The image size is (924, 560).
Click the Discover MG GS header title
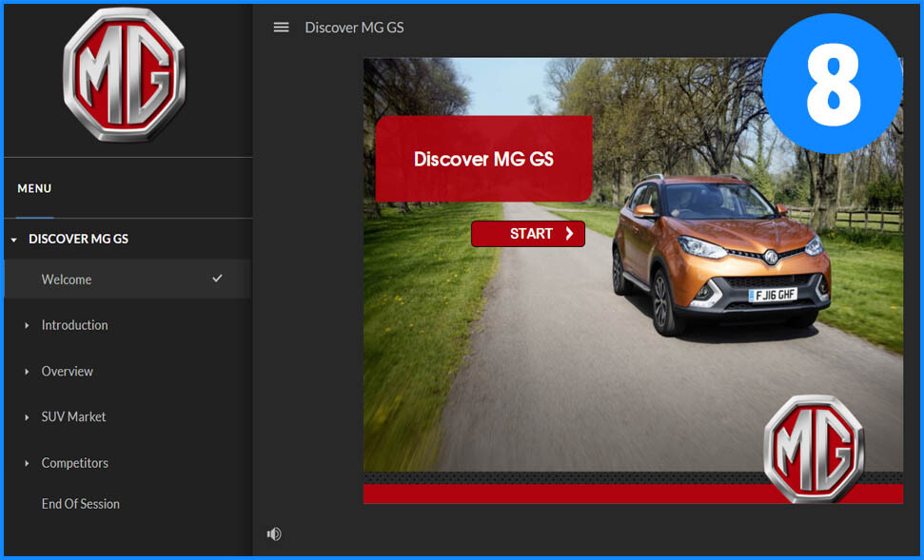(354, 28)
